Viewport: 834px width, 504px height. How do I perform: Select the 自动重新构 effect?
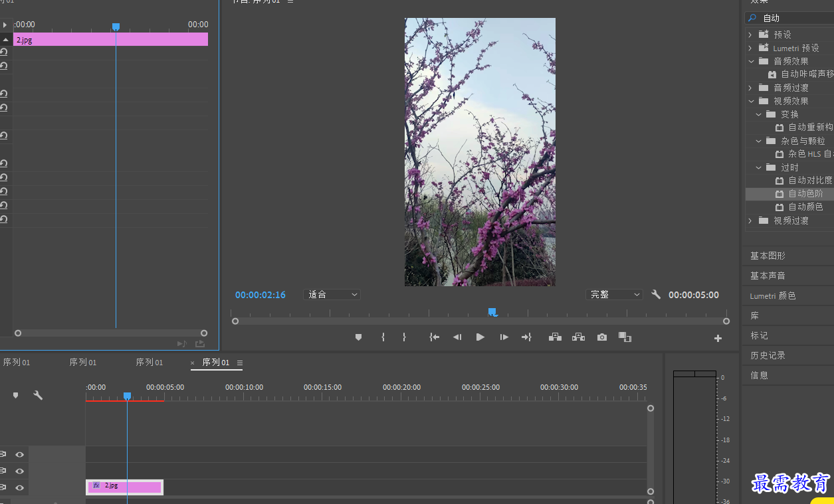[x=811, y=127]
